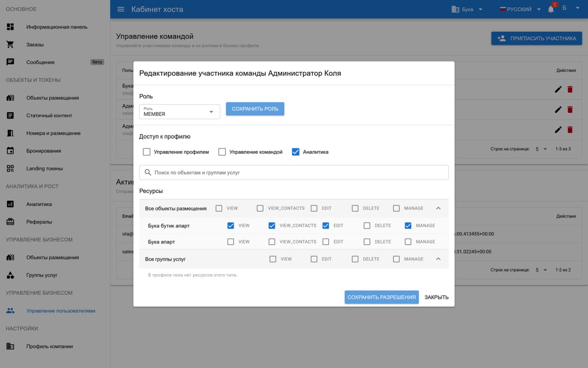The height and width of the screenshot is (368, 588).
Task: Click the Управление пользователями people icon
Action: [x=10, y=310]
